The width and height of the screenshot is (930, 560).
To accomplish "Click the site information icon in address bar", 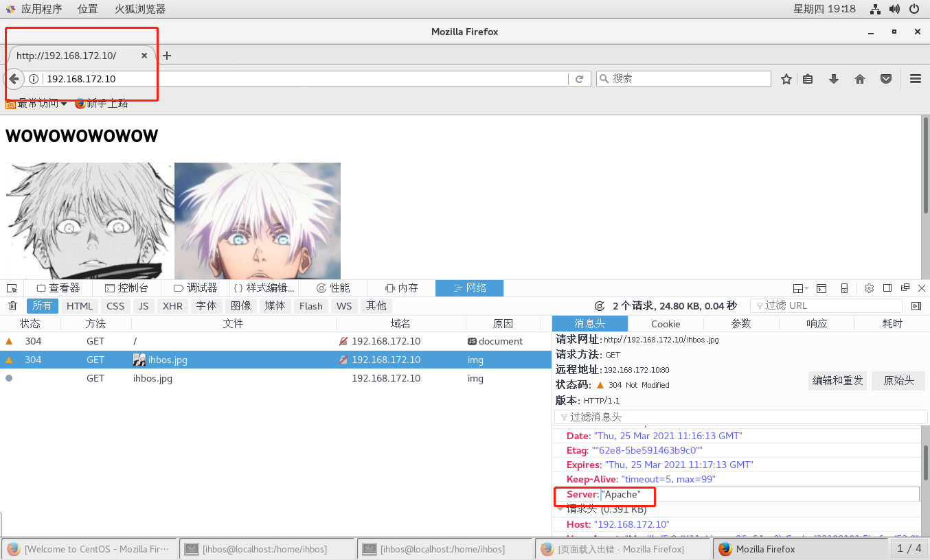I will 34,79.
